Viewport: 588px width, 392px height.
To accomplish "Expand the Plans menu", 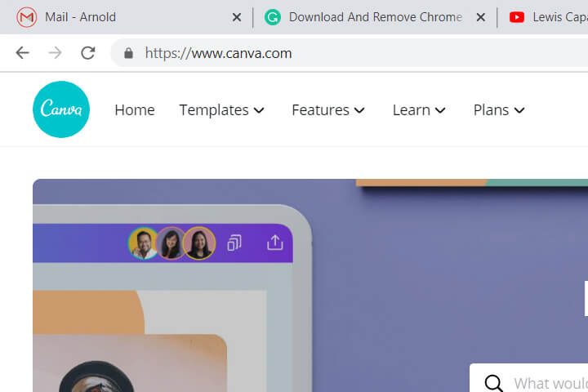I will click(x=499, y=110).
